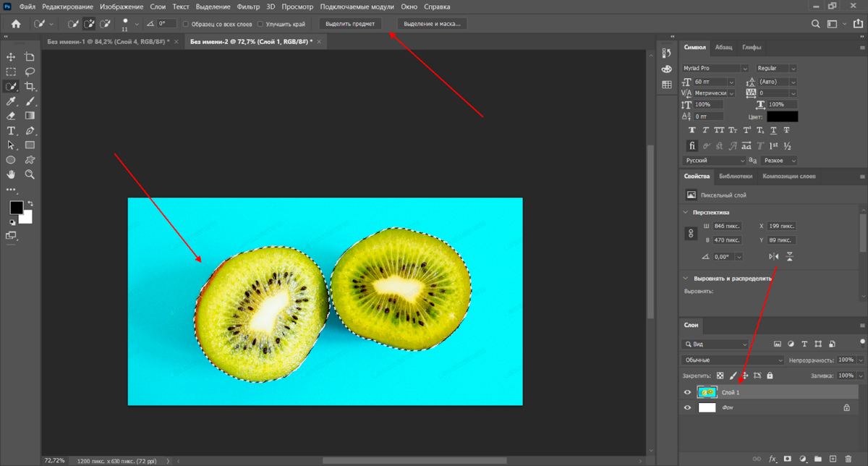The height and width of the screenshot is (466, 868).
Task: Flip horizontally in Properties panel
Action: [773, 256]
